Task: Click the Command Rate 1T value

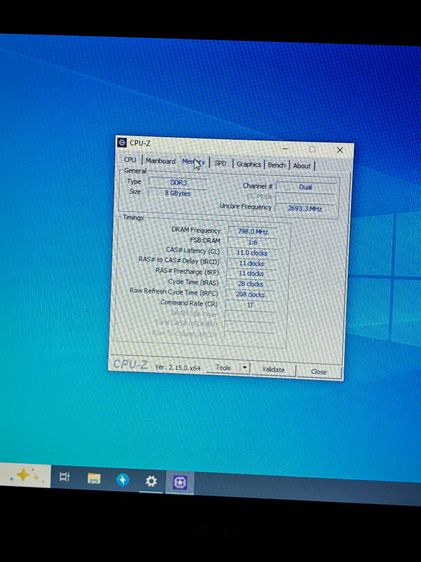Action: (x=250, y=305)
